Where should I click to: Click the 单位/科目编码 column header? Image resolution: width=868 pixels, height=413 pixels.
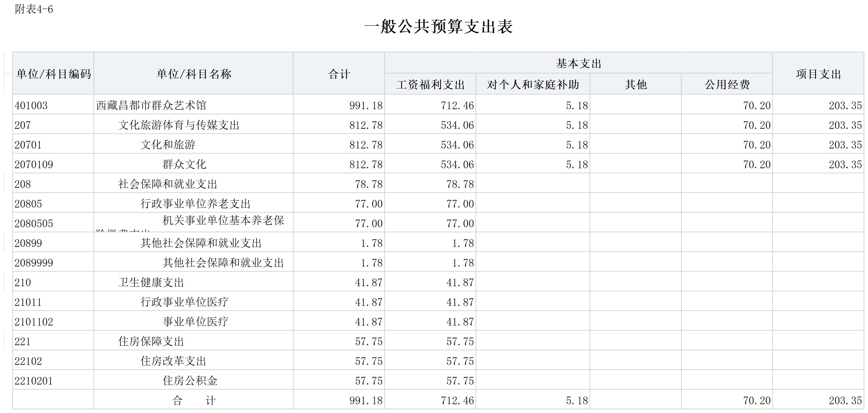pyautogui.click(x=53, y=74)
